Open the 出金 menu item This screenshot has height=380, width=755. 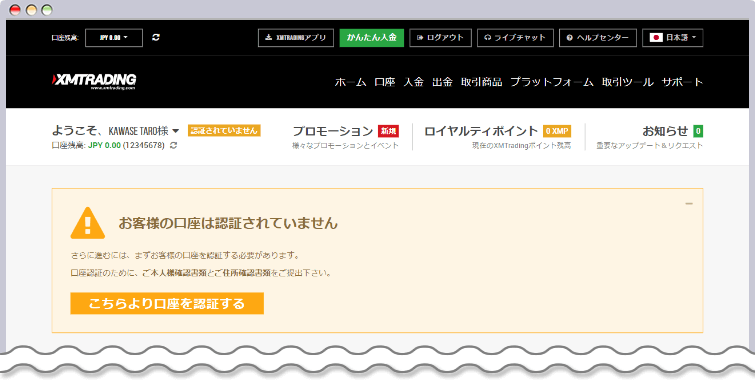tap(442, 82)
